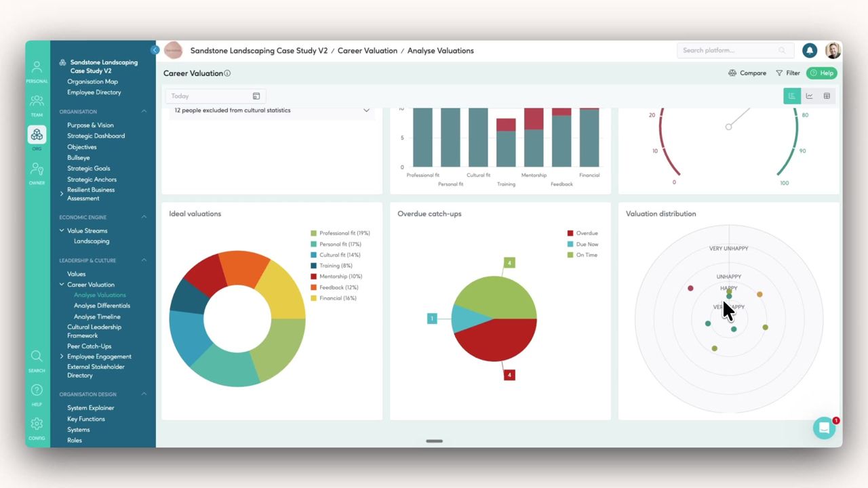Click the gauge needle pivot
868x488 pixels.
coord(728,127)
